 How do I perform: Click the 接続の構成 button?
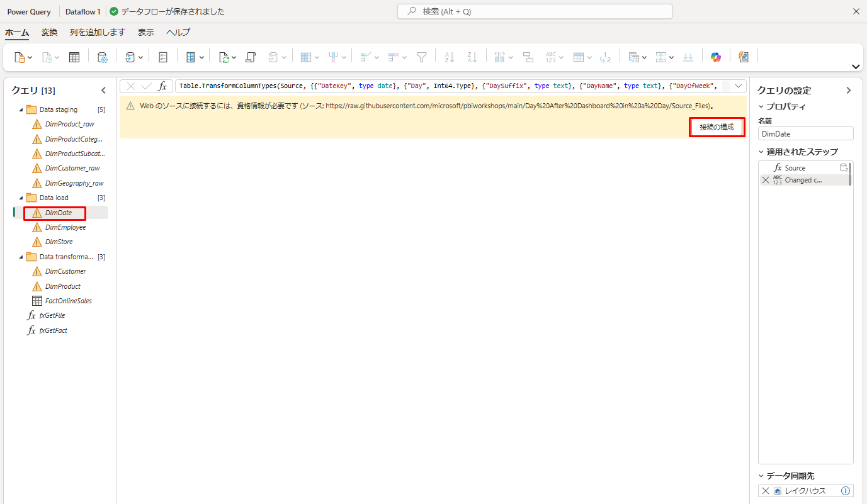[717, 127]
